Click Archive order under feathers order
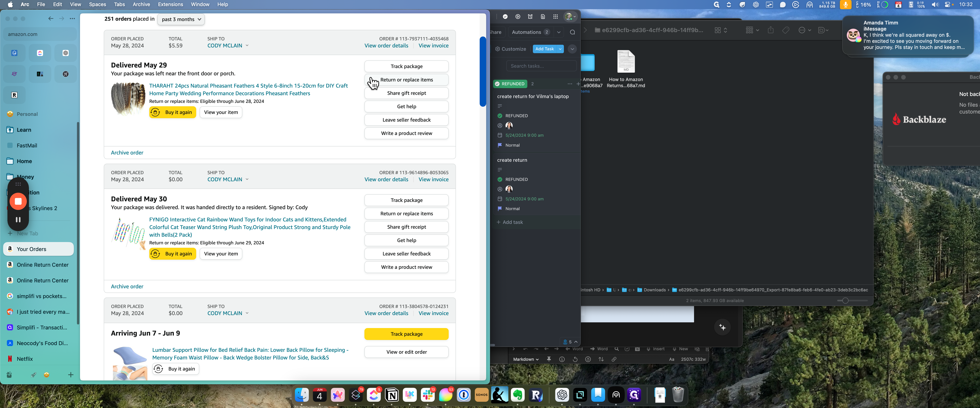 click(x=127, y=153)
